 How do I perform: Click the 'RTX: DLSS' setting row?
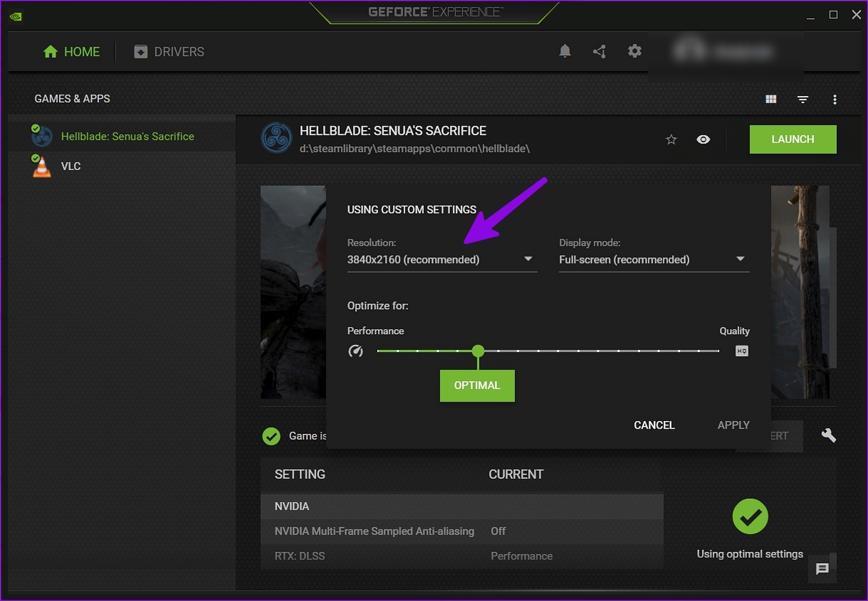[462, 556]
